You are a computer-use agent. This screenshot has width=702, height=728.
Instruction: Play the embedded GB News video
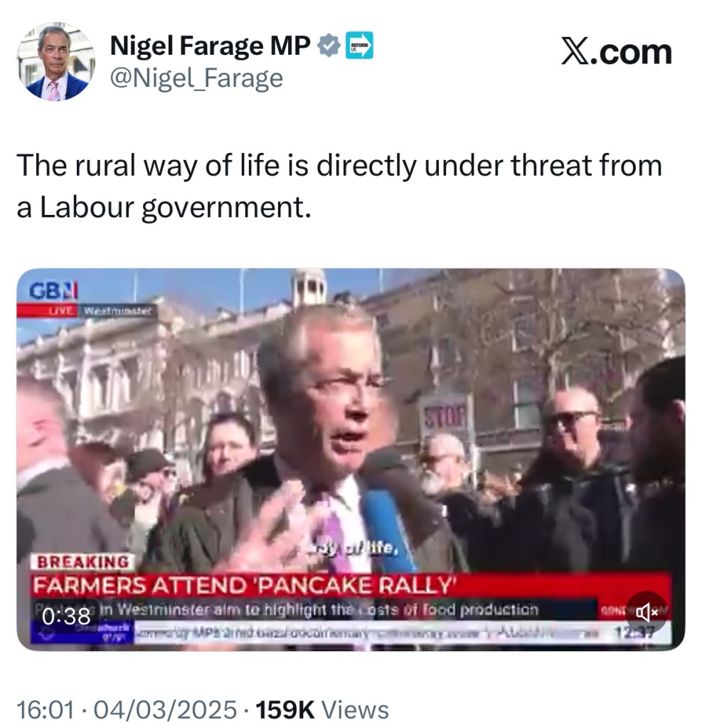click(351, 459)
